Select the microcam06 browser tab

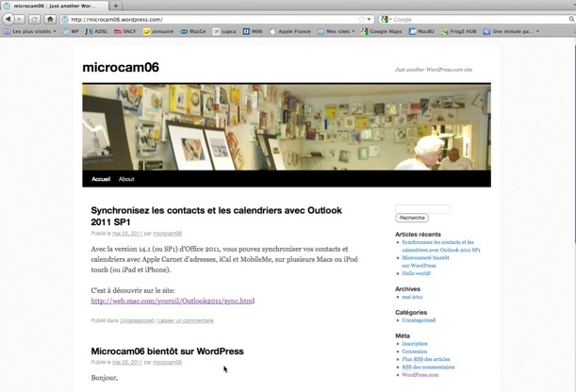point(55,6)
